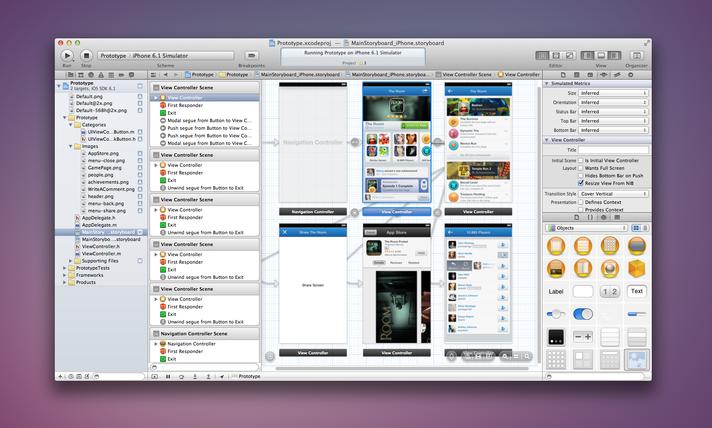Expand the Frameworks folder

pos(64,275)
